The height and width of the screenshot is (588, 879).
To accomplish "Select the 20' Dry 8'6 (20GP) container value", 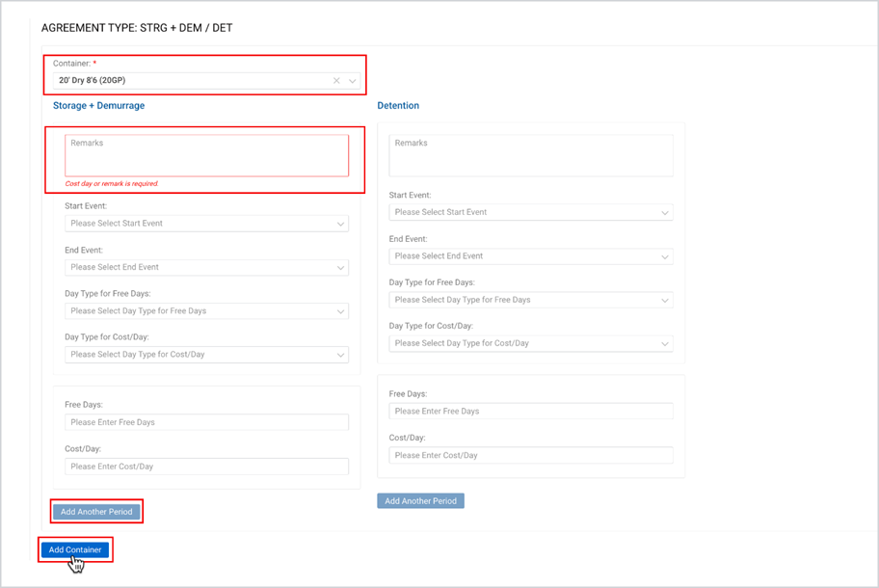I will tap(92, 80).
